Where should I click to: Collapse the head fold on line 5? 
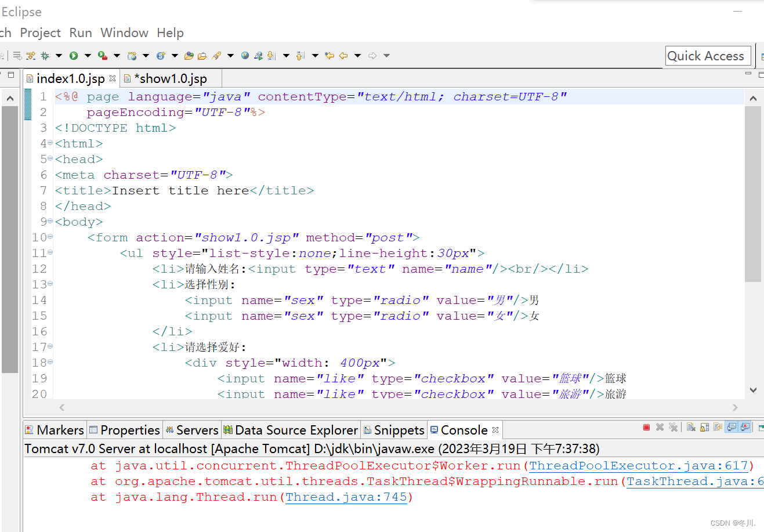tap(50, 158)
